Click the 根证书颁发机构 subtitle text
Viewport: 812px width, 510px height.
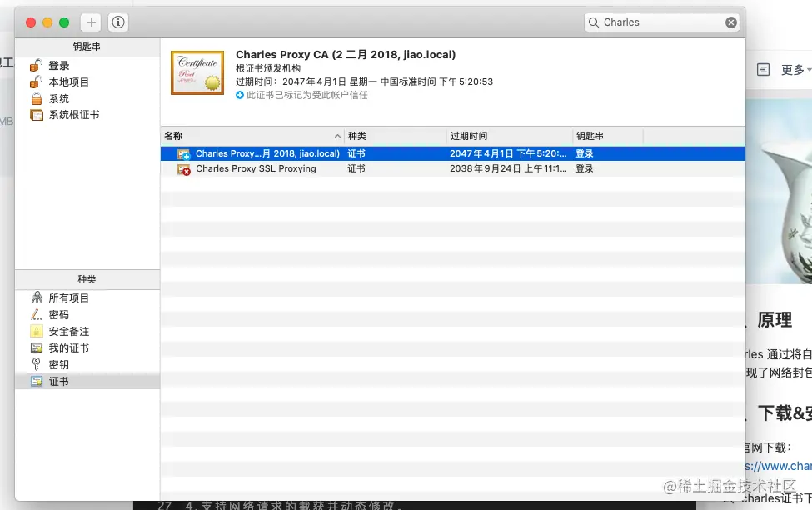tap(267, 68)
